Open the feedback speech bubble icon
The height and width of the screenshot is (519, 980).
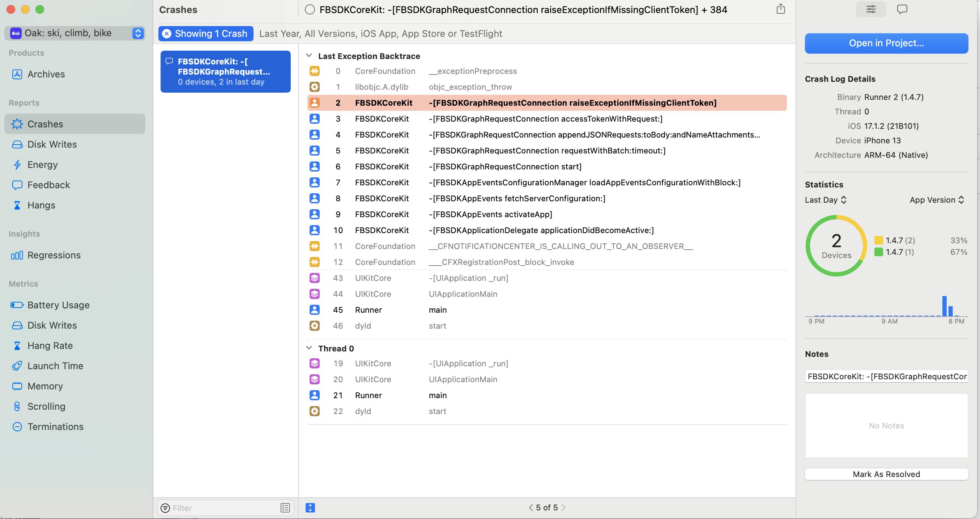[x=902, y=9]
